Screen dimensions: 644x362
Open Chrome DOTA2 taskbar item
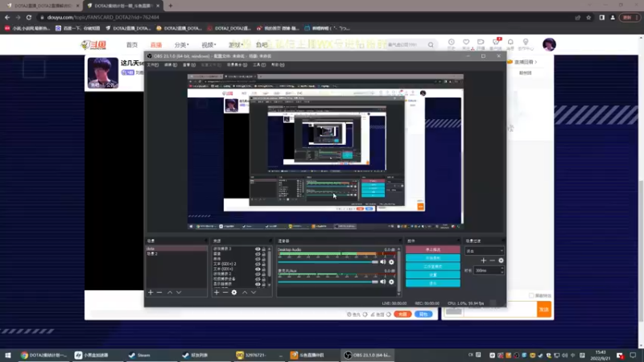point(44,355)
